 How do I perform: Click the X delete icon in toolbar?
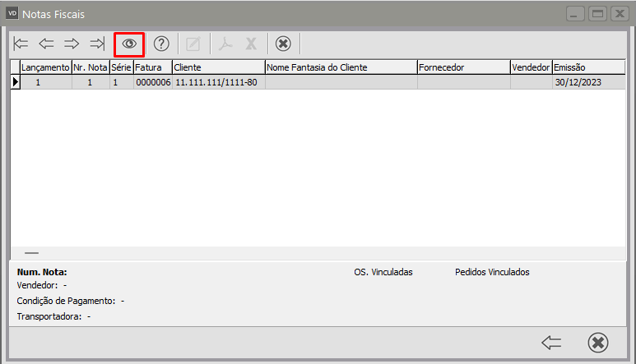pos(251,44)
